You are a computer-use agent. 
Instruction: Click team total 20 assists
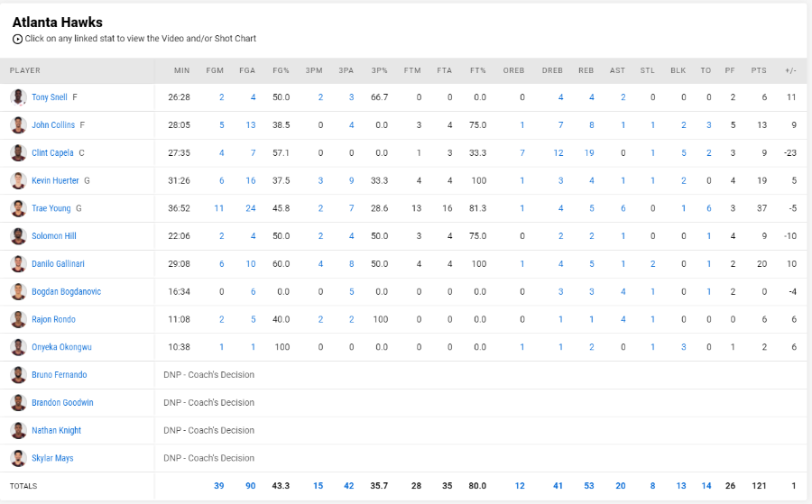(621, 486)
